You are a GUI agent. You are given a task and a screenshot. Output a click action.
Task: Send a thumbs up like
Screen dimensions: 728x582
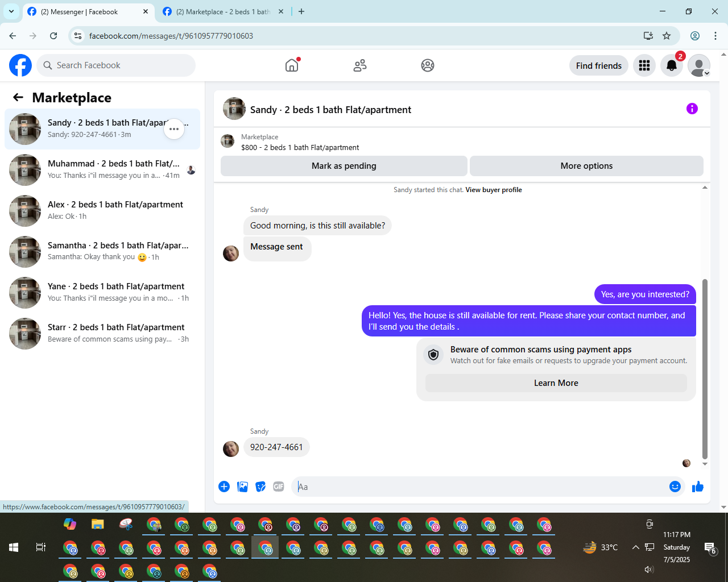click(x=698, y=487)
